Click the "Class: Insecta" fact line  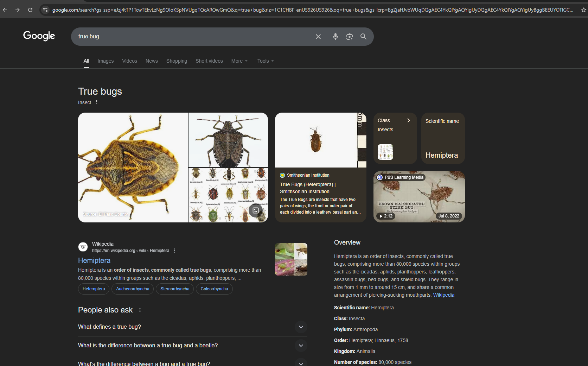coord(349,318)
